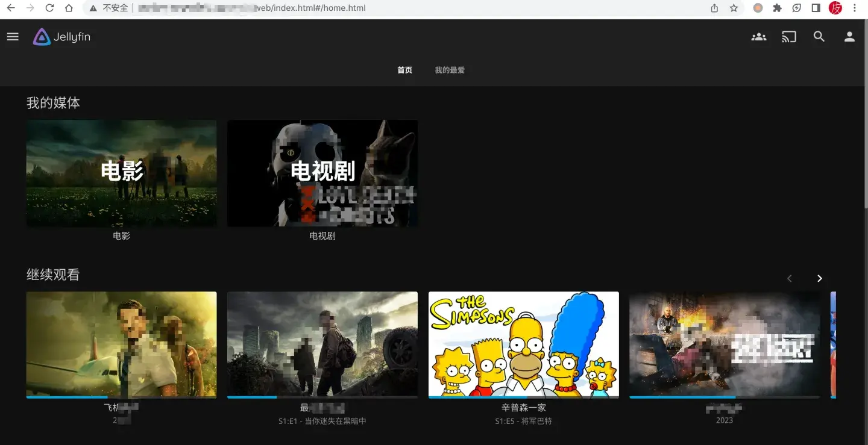Click the 我的媒体 section heading
The image size is (868, 445).
tap(53, 103)
